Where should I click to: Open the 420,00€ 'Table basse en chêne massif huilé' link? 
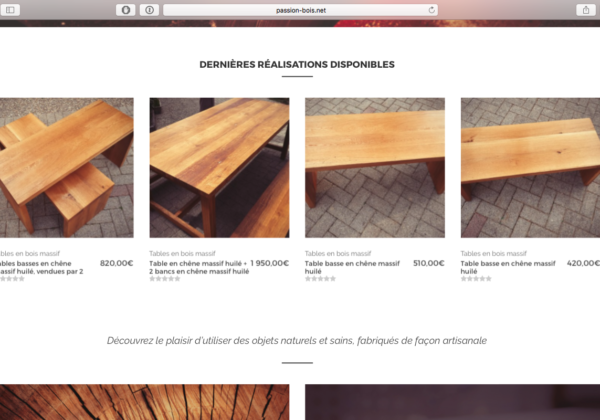[x=508, y=267]
